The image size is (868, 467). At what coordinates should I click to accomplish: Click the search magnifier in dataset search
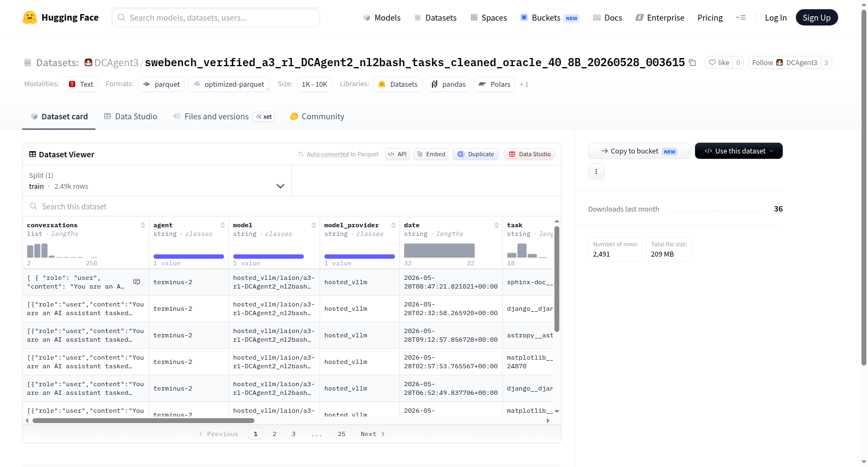[34, 206]
